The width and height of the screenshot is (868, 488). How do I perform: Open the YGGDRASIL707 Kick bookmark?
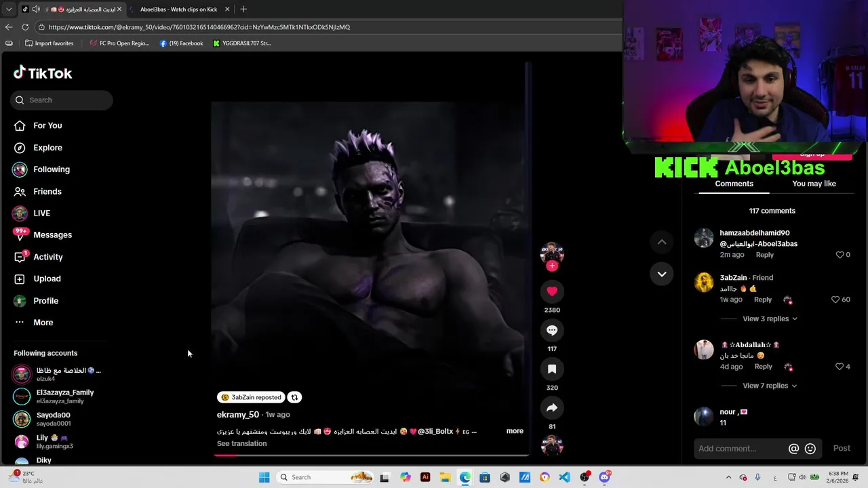click(x=241, y=43)
